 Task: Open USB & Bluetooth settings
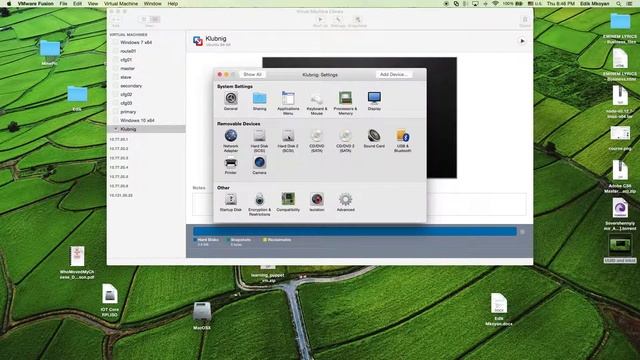(x=402, y=140)
